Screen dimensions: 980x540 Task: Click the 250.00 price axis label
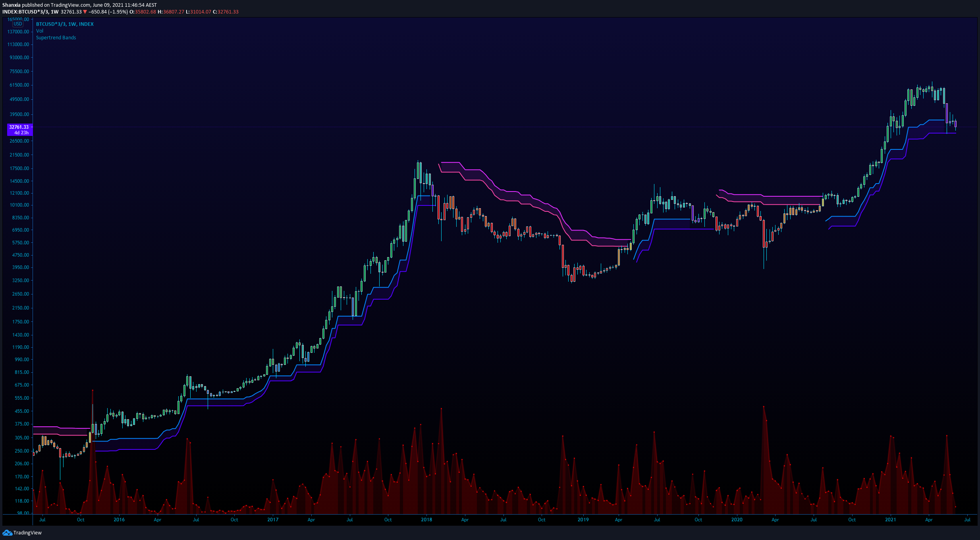point(22,451)
